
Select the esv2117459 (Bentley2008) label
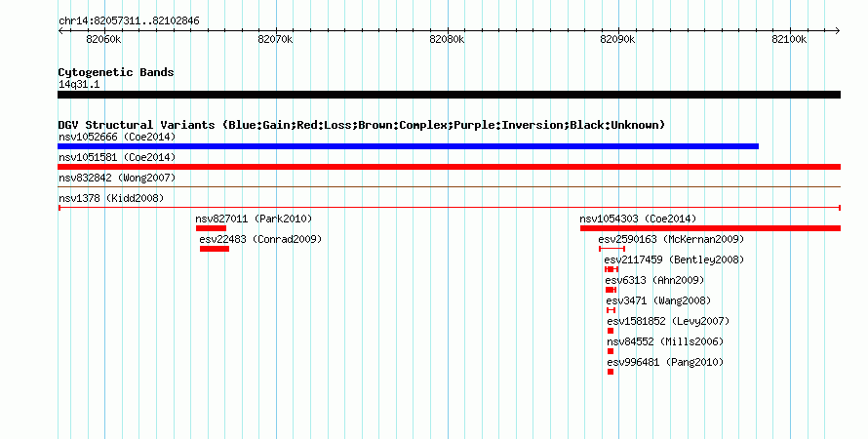pyautogui.click(x=674, y=259)
